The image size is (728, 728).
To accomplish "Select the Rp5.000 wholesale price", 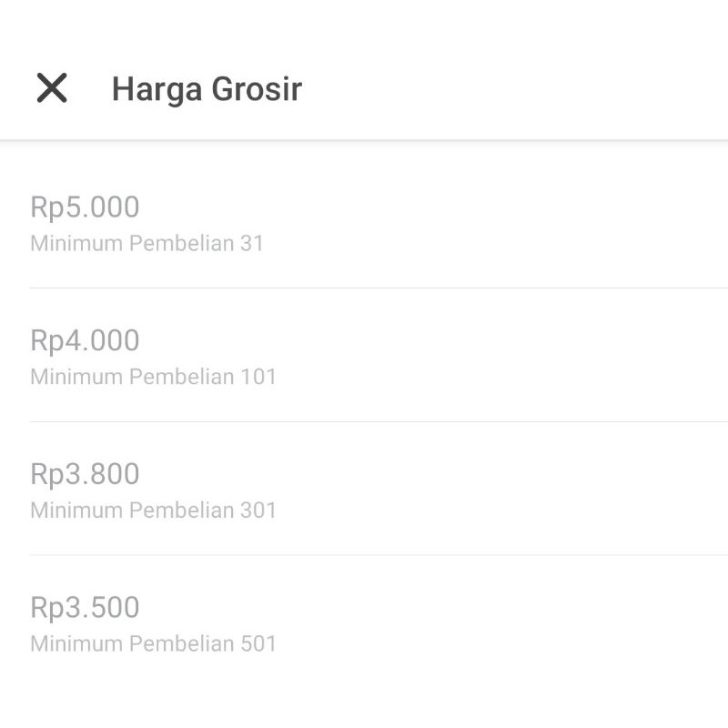I will pyautogui.click(x=85, y=207).
